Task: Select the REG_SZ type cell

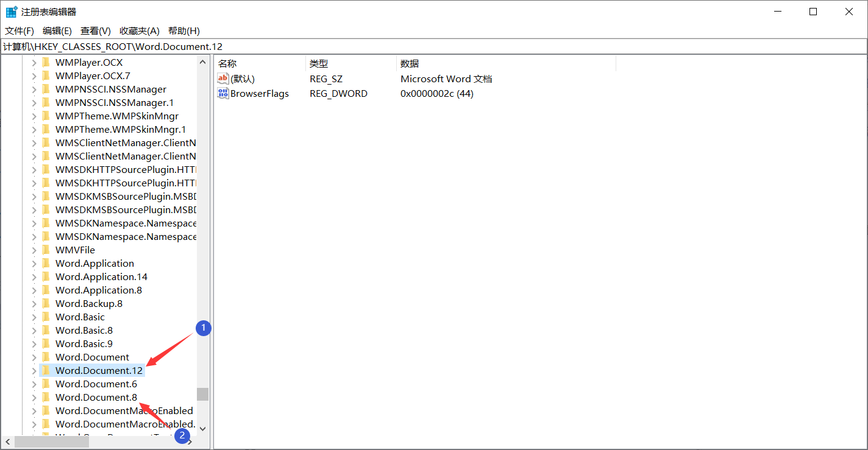Action: pos(326,79)
